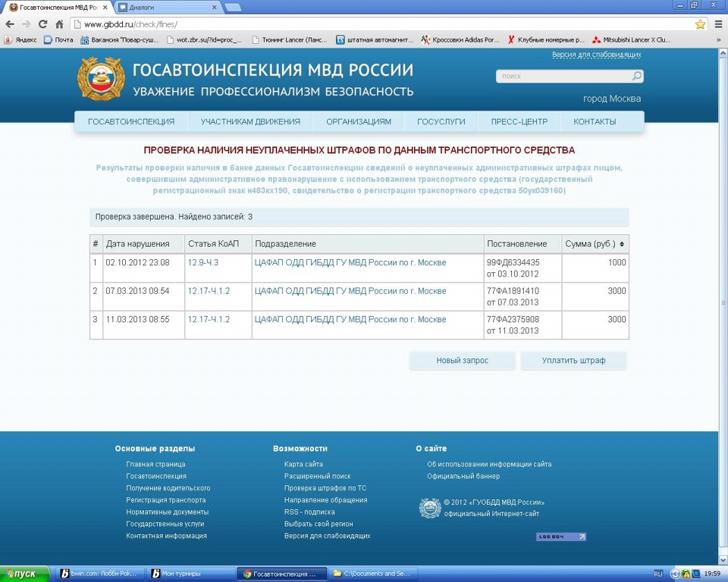Image resolution: width=728 pixels, height=582 pixels.
Task: Open the Клубные номерные bookmark
Action: (x=546, y=40)
